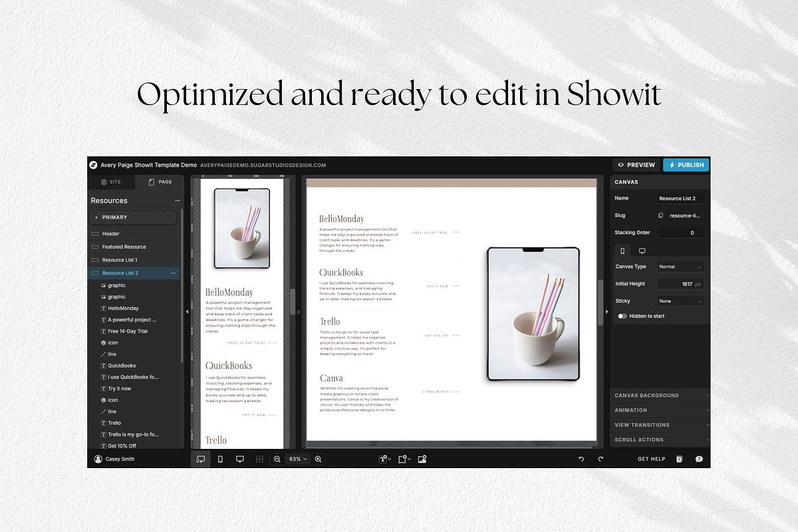Viewport: 798px width, 532px height.
Task: Select the Resource List 1 canvas
Action: [134, 260]
